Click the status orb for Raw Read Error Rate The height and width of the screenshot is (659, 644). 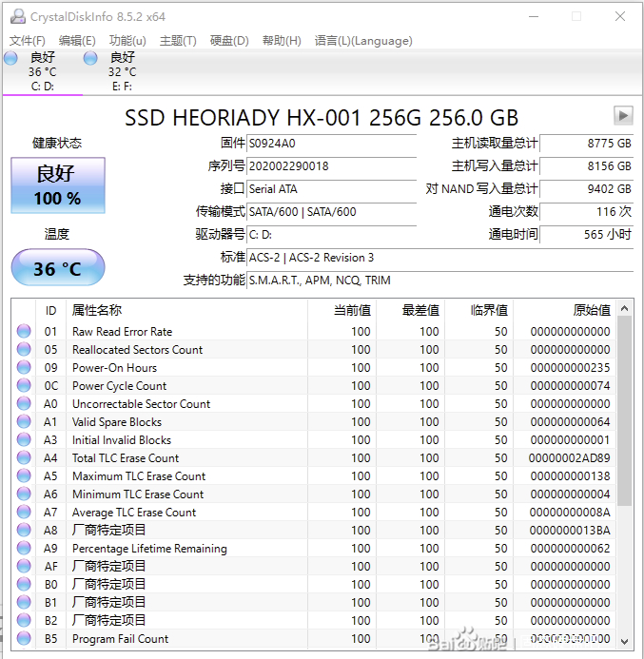point(24,331)
